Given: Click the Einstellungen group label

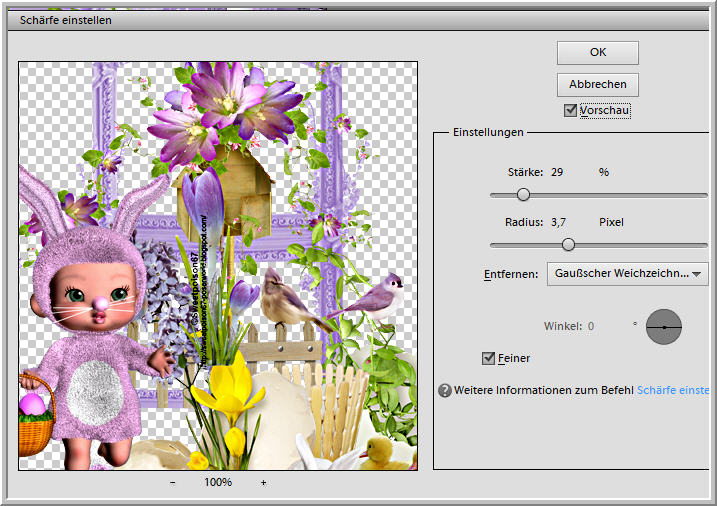Looking at the screenshot, I should (x=488, y=132).
